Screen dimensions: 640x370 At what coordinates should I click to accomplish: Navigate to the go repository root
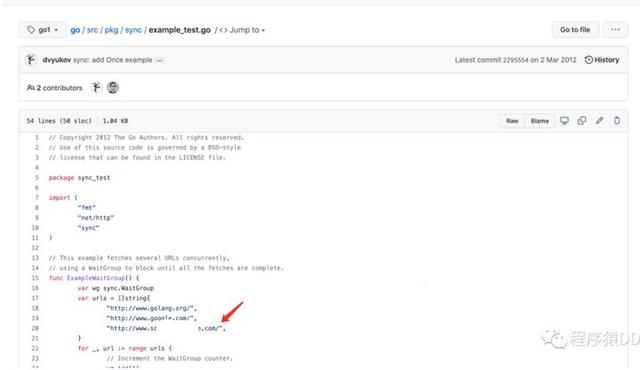coord(75,30)
